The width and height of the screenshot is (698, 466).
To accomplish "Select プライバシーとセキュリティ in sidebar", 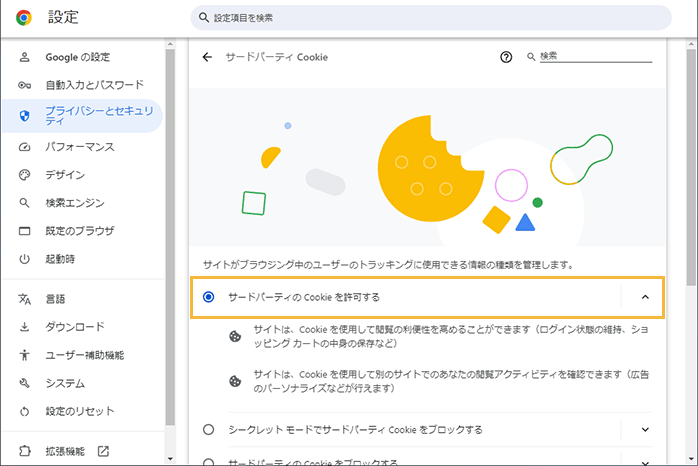I will click(83, 116).
